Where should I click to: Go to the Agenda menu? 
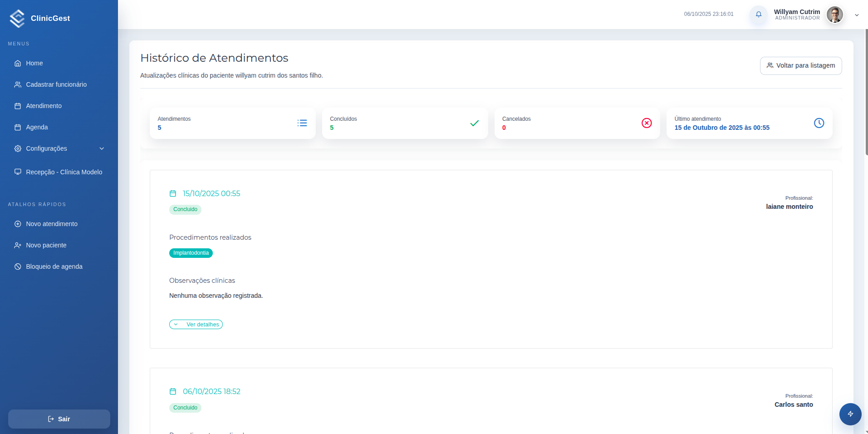[37, 127]
